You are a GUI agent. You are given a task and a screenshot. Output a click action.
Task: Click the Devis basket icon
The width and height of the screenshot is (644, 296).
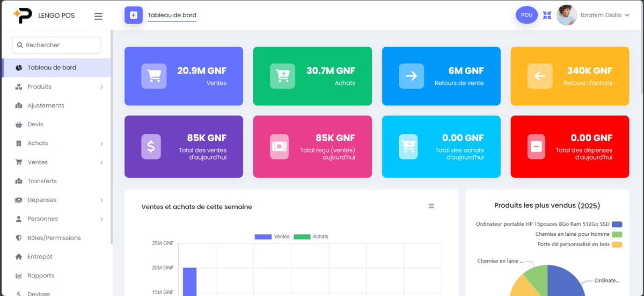[x=19, y=125]
